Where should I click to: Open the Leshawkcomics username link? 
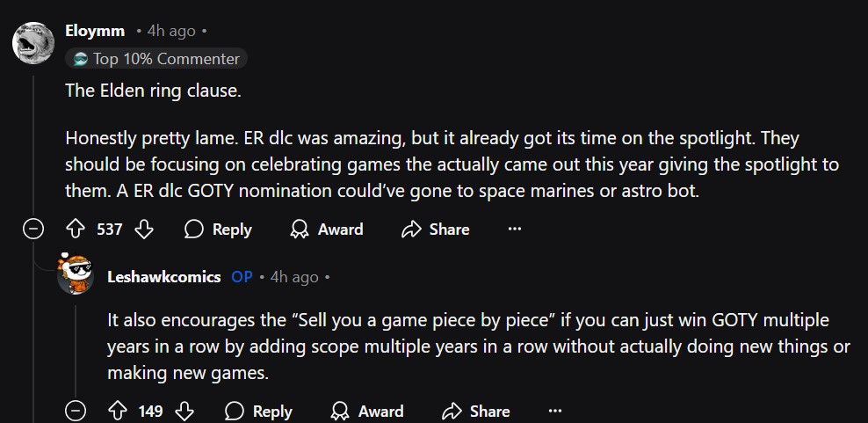pyautogui.click(x=163, y=276)
